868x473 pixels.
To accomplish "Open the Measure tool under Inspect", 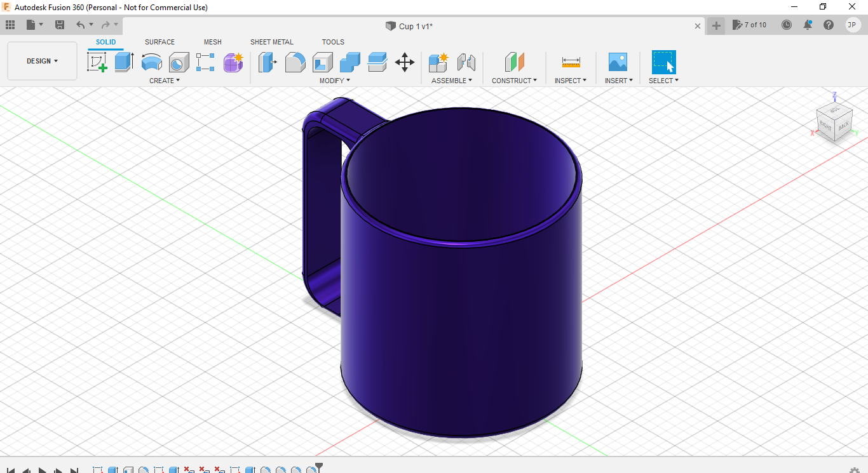I will click(x=571, y=62).
